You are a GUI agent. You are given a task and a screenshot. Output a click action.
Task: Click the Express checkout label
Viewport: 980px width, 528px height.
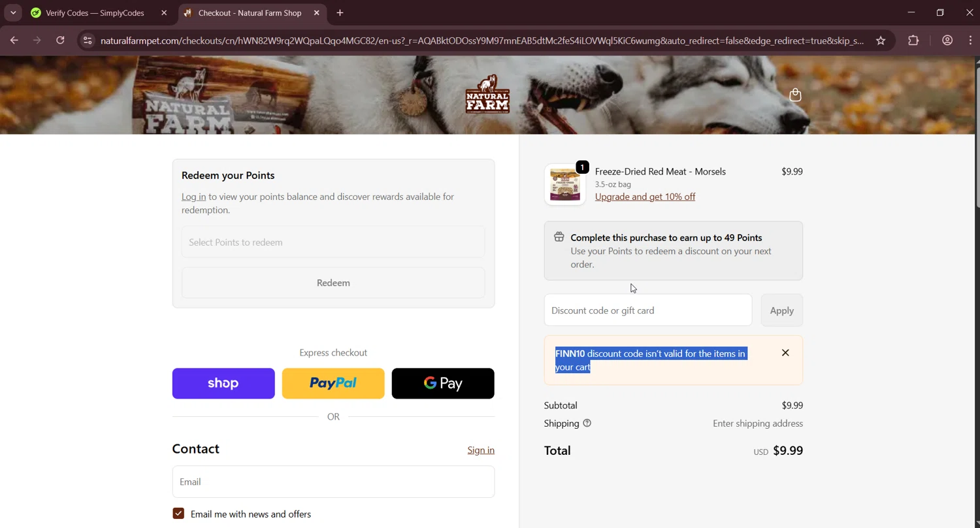tap(333, 353)
